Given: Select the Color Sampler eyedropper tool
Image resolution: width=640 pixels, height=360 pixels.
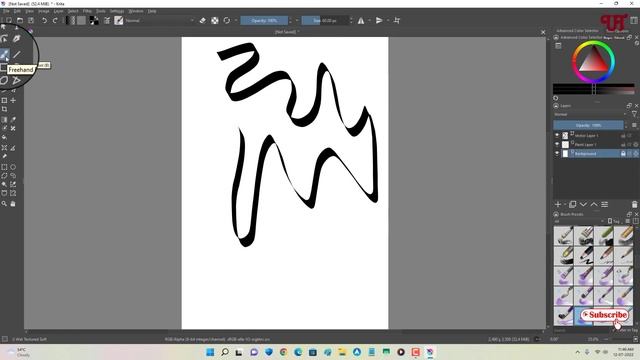Looking at the screenshot, I should (13, 120).
